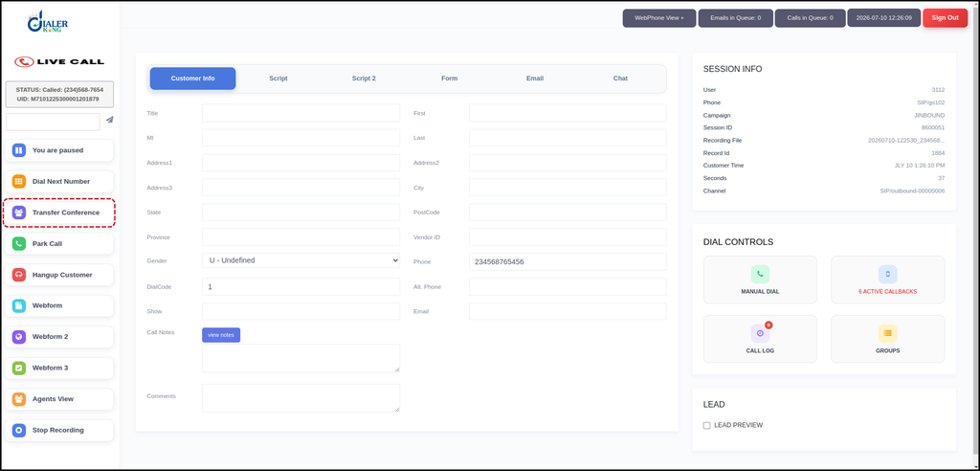Switch to the Customer Info tab

coord(192,78)
